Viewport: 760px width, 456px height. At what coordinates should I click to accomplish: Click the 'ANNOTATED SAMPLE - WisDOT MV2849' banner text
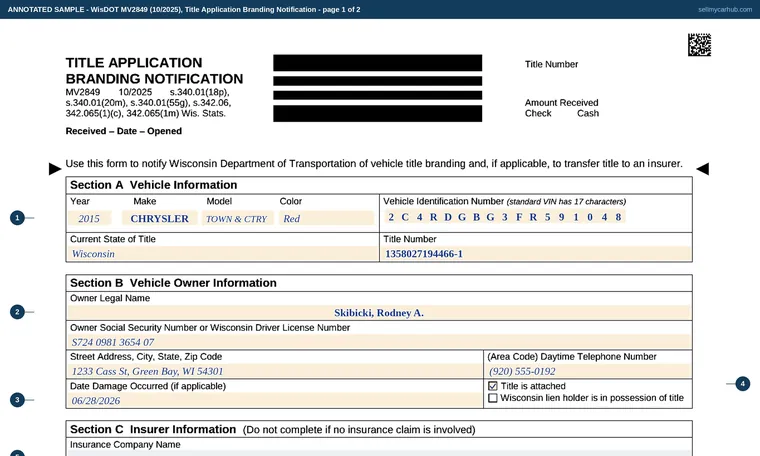tap(184, 10)
